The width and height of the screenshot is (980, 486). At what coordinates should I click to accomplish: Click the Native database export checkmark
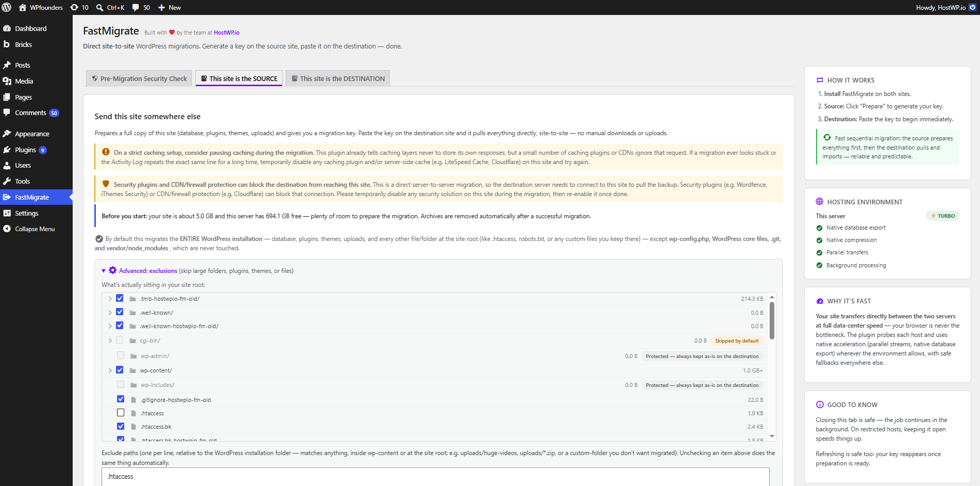point(819,228)
